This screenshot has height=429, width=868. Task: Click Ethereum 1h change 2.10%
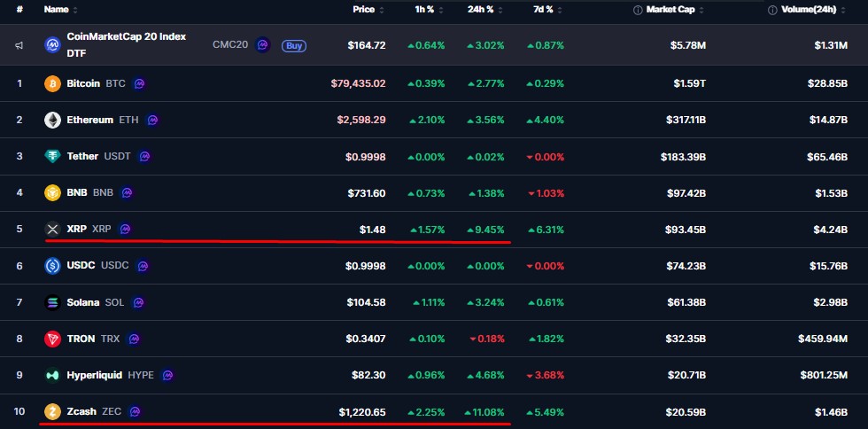click(x=427, y=121)
